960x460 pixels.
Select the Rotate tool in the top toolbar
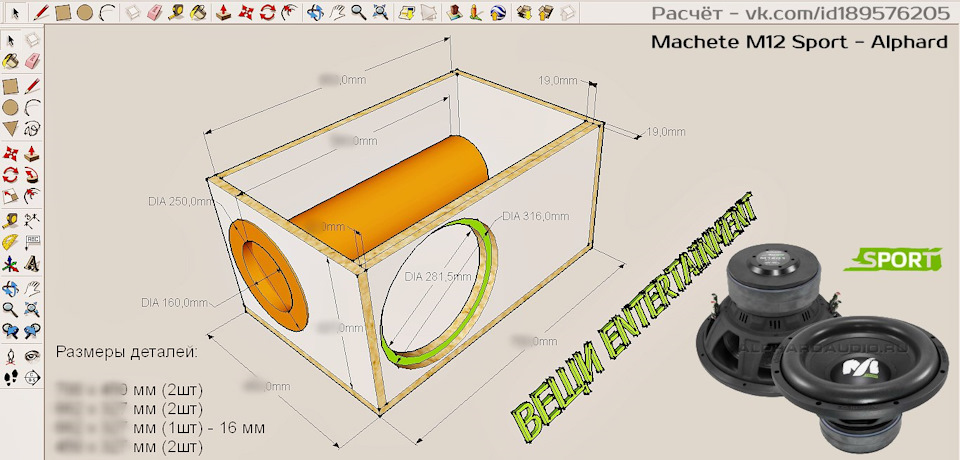point(268,12)
